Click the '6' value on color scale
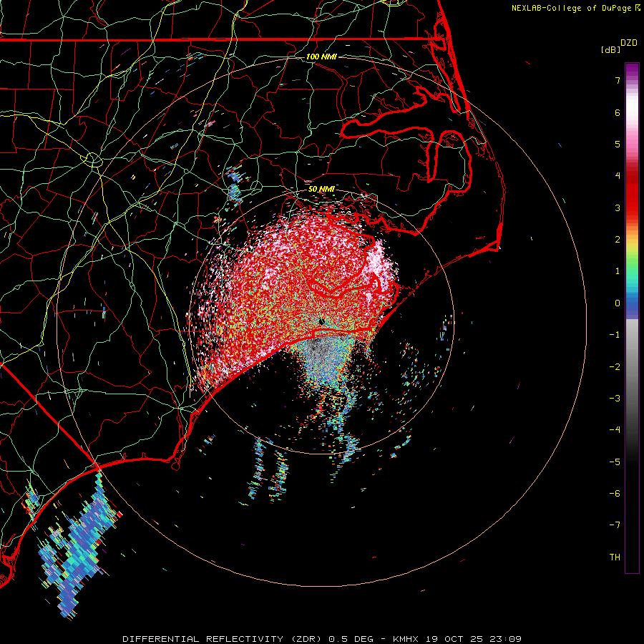Screen dimensions: 644x644 618,112
